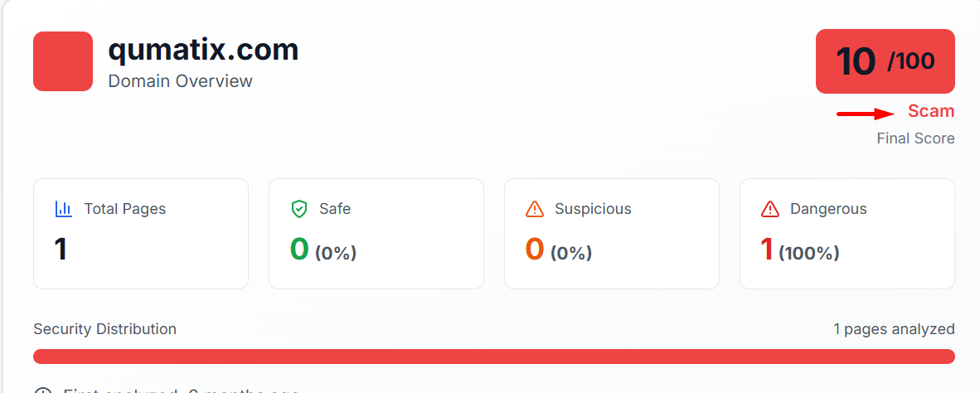This screenshot has height=393, width=980.
Task: Click the Suspicious count showing 0 (0%)
Action: point(558,250)
